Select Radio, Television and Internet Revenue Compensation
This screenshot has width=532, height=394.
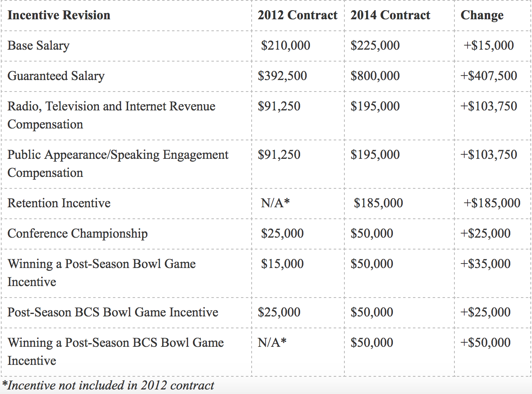click(x=111, y=115)
